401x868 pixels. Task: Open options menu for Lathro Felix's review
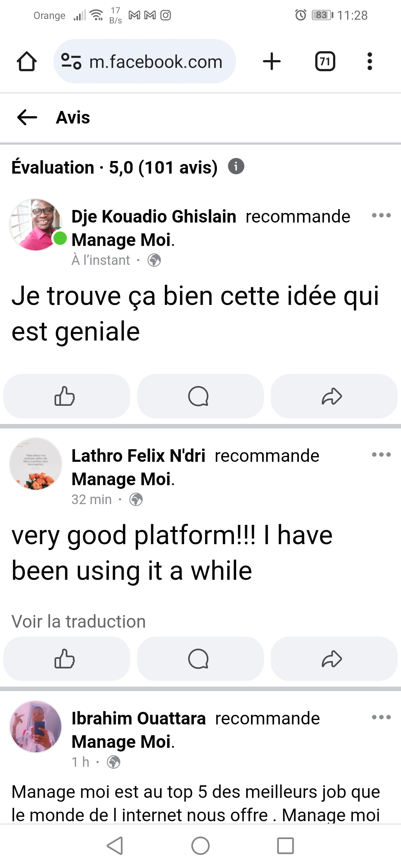click(381, 454)
